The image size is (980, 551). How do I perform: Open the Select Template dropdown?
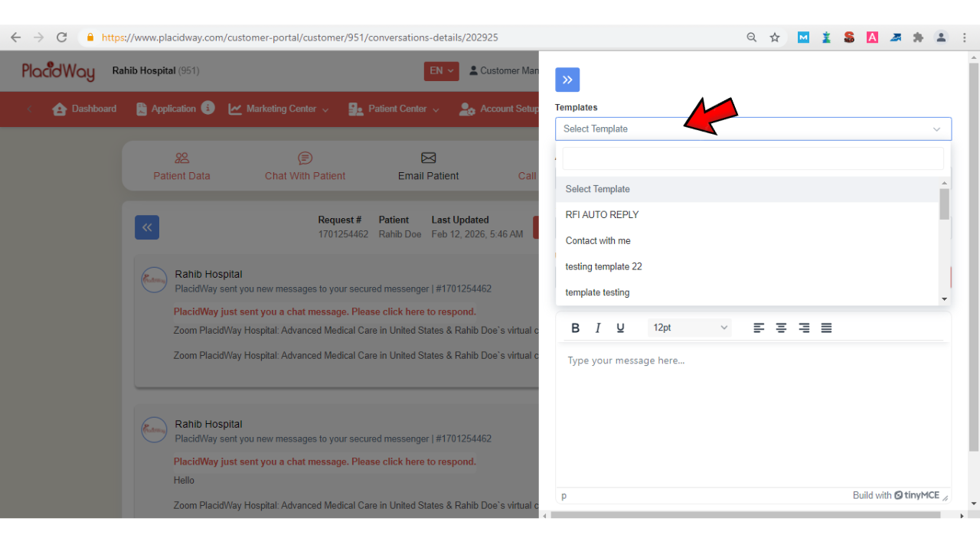[753, 129]
